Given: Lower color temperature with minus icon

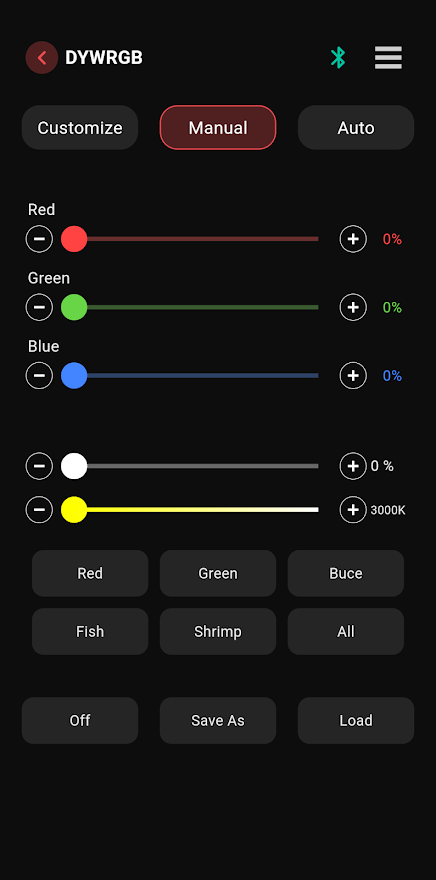Looking at the screenshot, I should tap(39, 510).
